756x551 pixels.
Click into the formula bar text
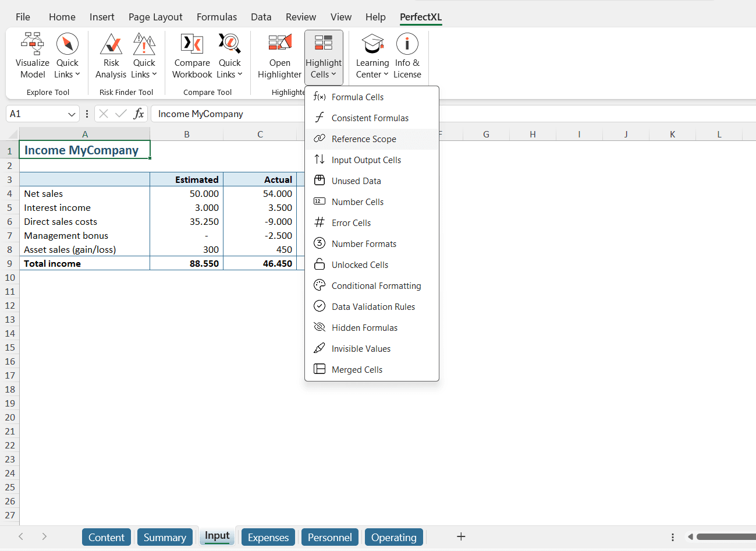(x=227, y=114)
